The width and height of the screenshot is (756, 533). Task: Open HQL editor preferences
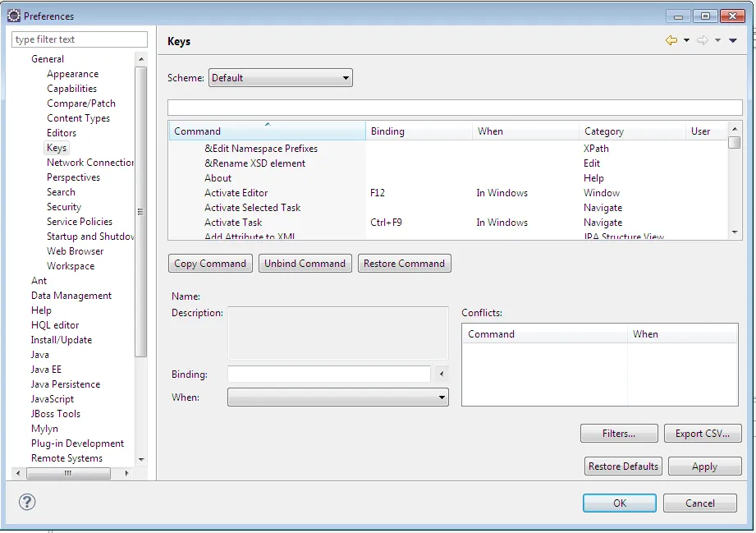click(x=55, y=325)
